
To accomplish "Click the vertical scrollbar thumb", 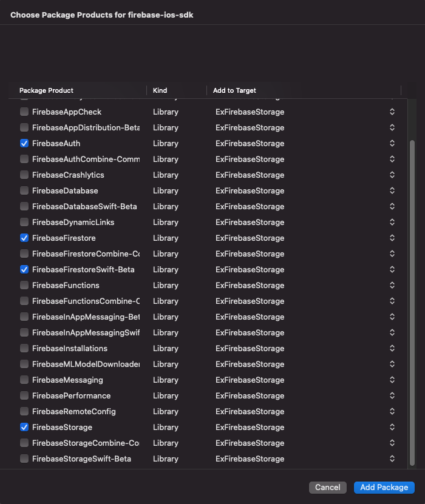I will (412, 303).
